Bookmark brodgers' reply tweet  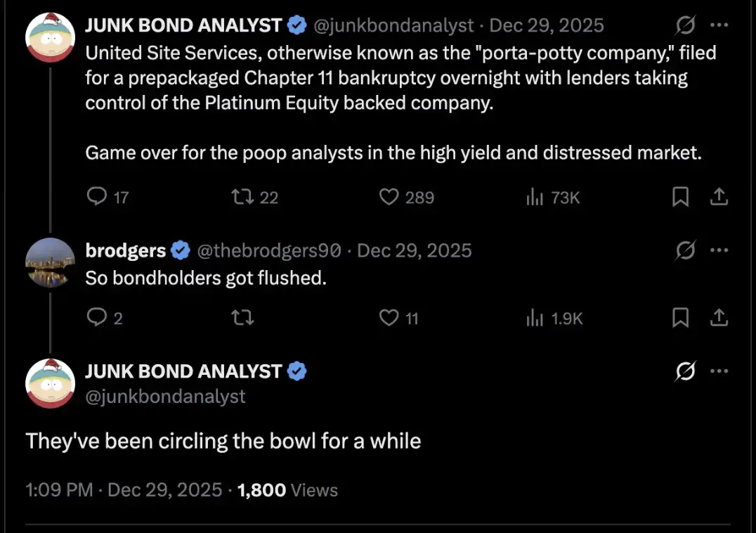(x=680, y=319)
